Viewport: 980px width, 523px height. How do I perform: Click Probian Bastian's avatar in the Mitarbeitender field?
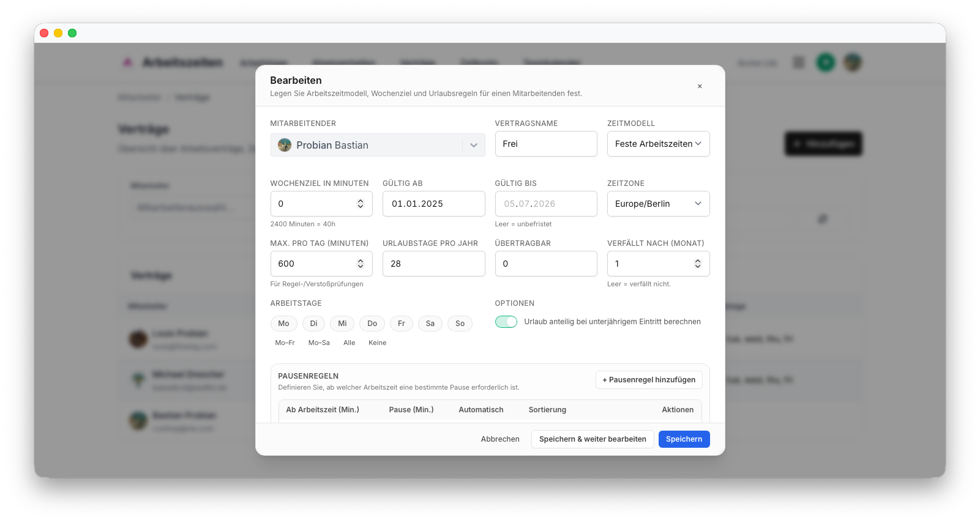click(x=285, y=145)
